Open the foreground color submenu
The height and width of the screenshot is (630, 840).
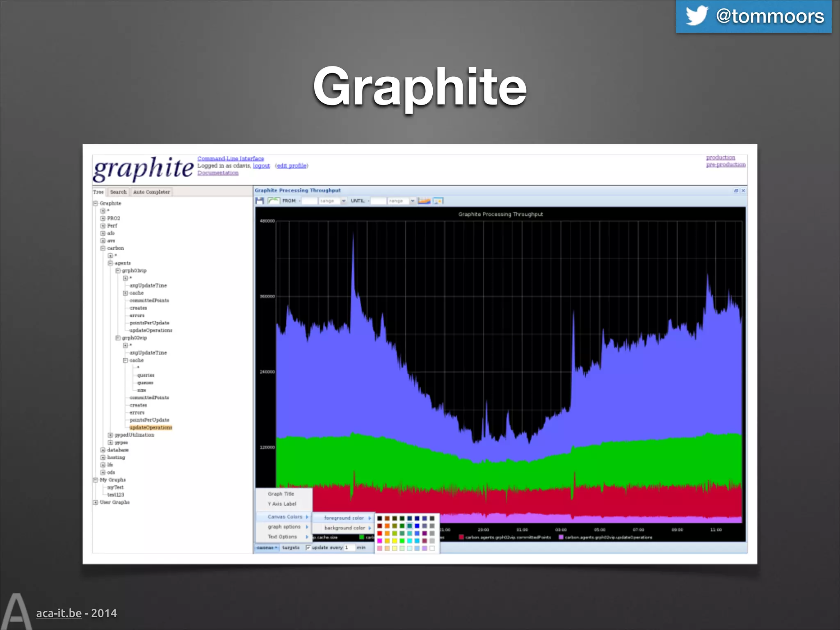[x=344, y=518]
